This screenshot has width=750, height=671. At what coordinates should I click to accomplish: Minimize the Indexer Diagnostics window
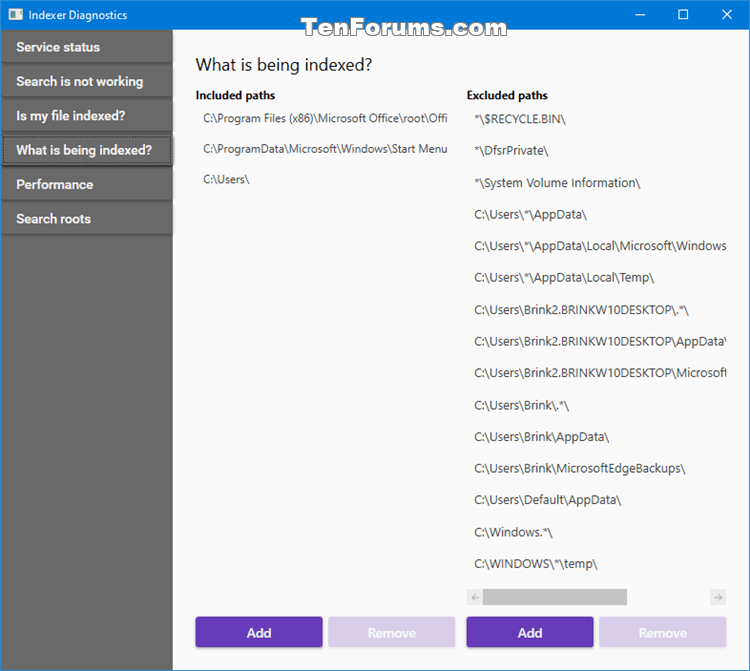pos(640,15)
